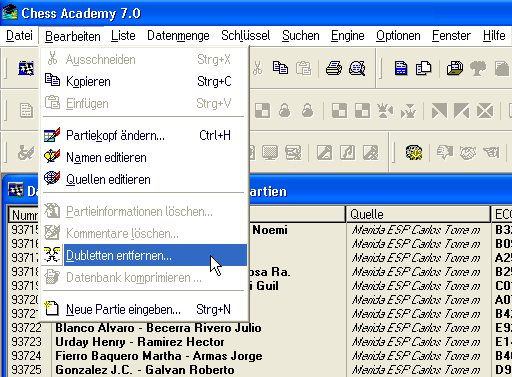Open the Optionen menu
The width and height of the screenshot is (512, 377).
click(398, 36)
